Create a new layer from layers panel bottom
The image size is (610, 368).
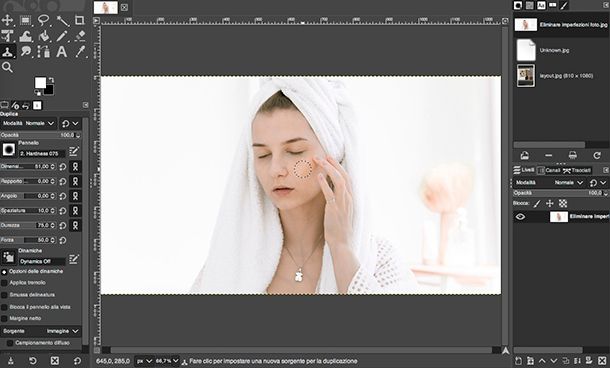click(x=518, y=361)
